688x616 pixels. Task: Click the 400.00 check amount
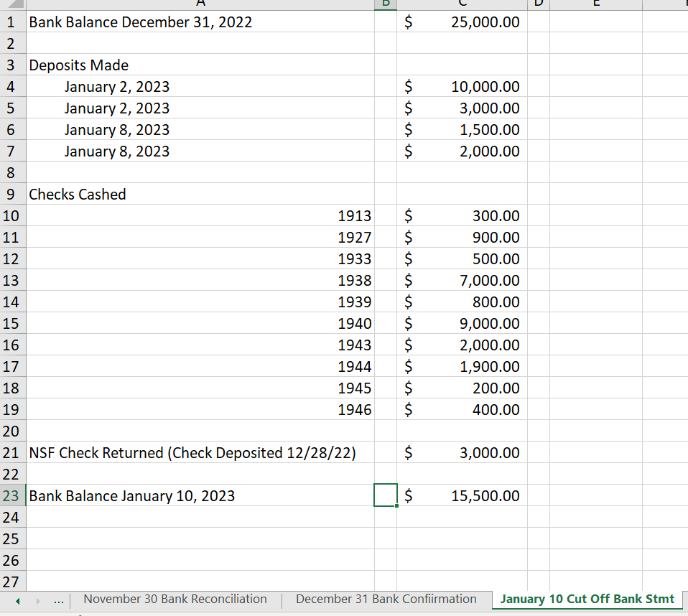coord(462,409)
